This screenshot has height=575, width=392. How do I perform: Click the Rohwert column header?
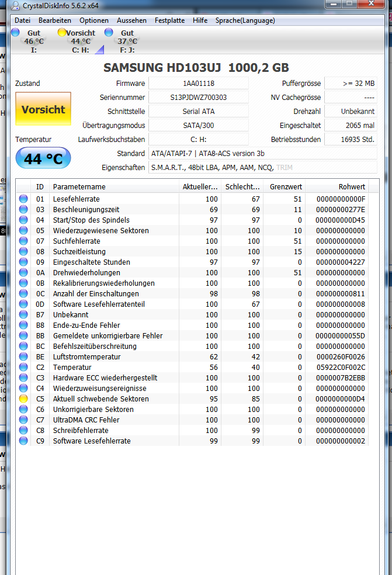(337, 186)
